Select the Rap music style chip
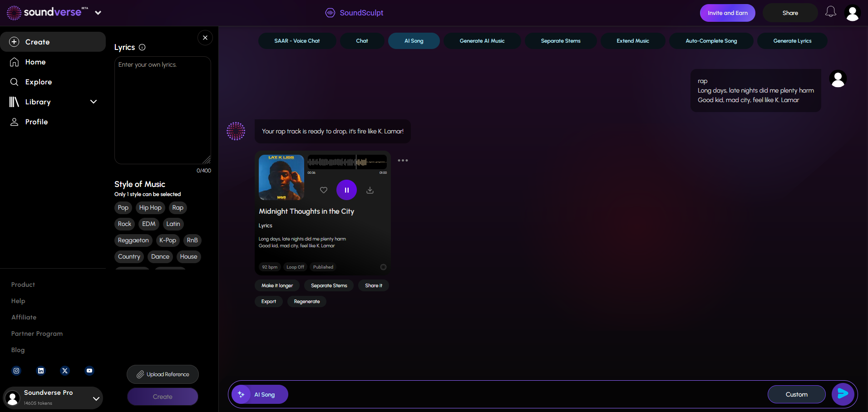This screenshot has height=412, width=868. tap(178, 208)
